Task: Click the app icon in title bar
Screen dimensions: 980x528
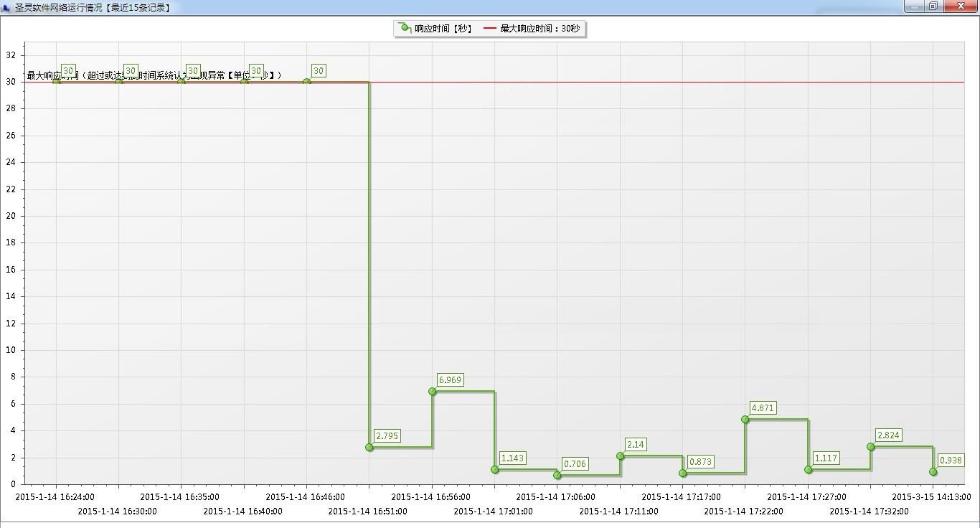Action: tap(6, 8)
